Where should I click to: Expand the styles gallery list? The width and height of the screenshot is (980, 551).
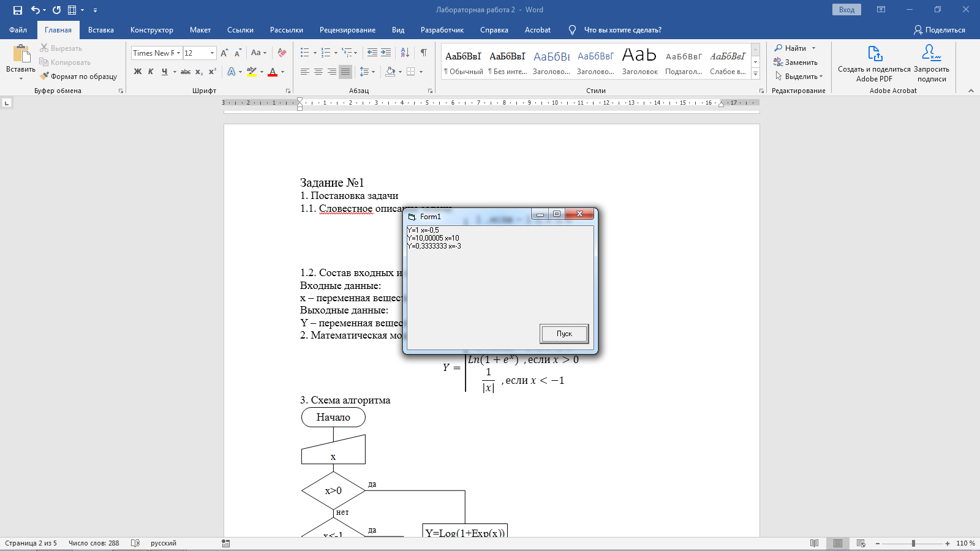[x=755, y=73]
